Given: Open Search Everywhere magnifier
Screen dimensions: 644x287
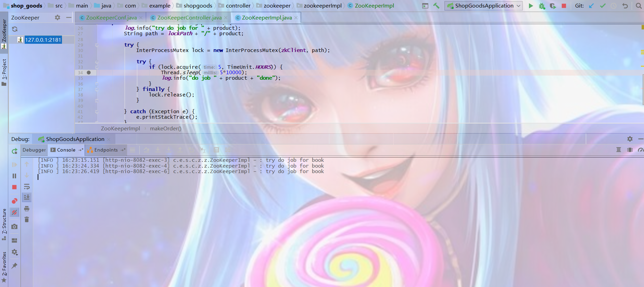Looking at the screenshot, I should coord(639,5).
